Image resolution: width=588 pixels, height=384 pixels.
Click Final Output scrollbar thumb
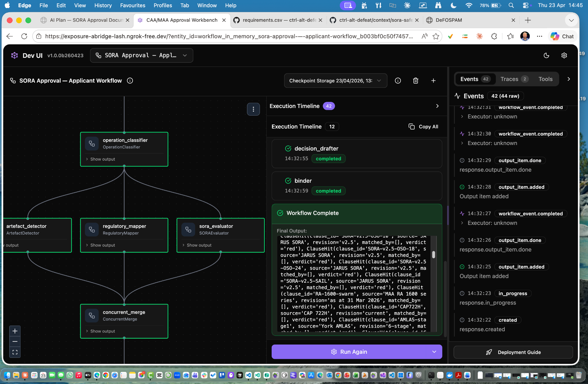coord(433,255)
